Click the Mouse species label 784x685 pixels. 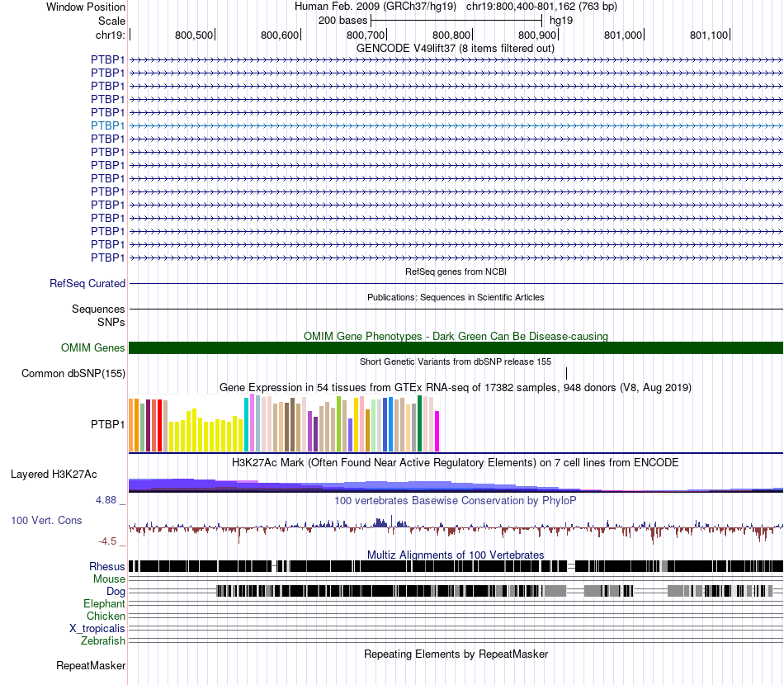coord(109,579)
